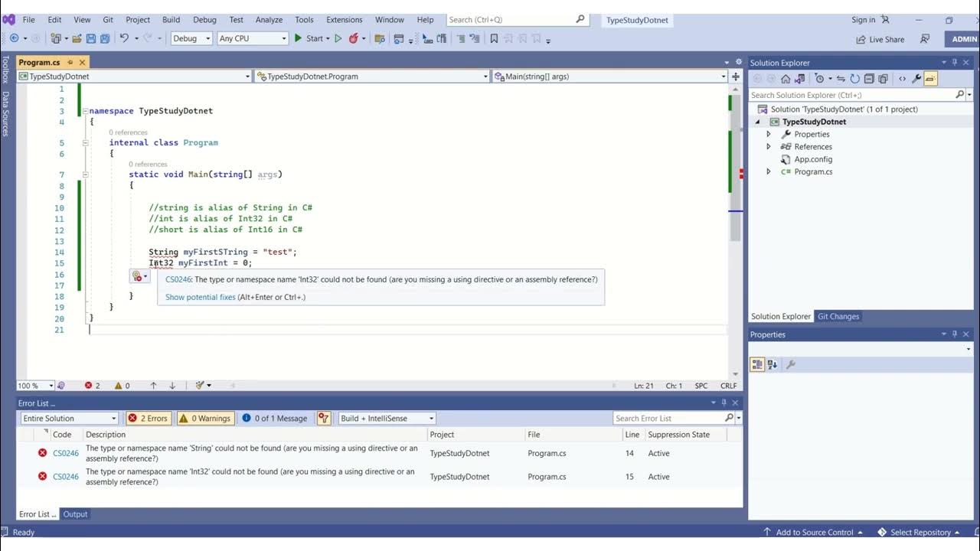Click Pending Changes Filter clock icon

coord(820,78)
